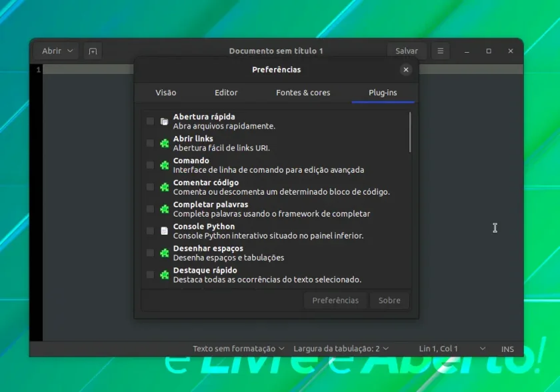Toggle the Destaque rápido checkbox
Screen dimensions: 560x392
pyautogui.click(x=151, y=275)
